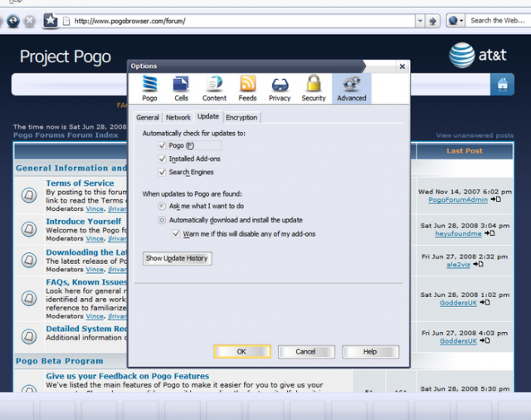
Task: Click the OK button
Action: click(x=241, y=352)
